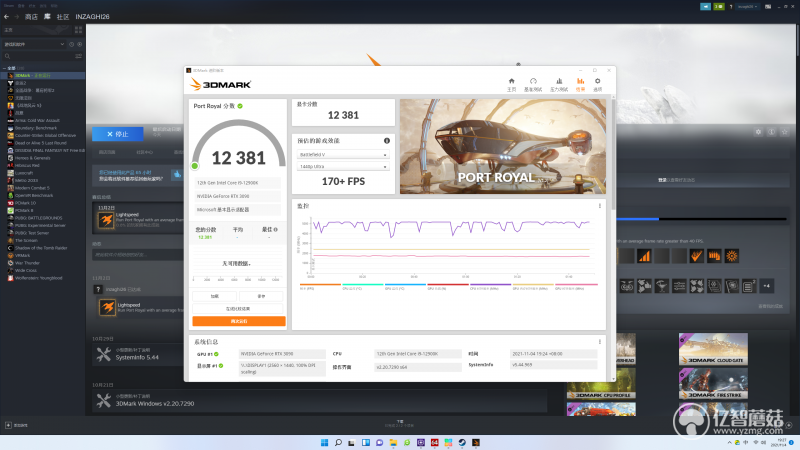Click orange Run Again button in 3DMark

239,321
